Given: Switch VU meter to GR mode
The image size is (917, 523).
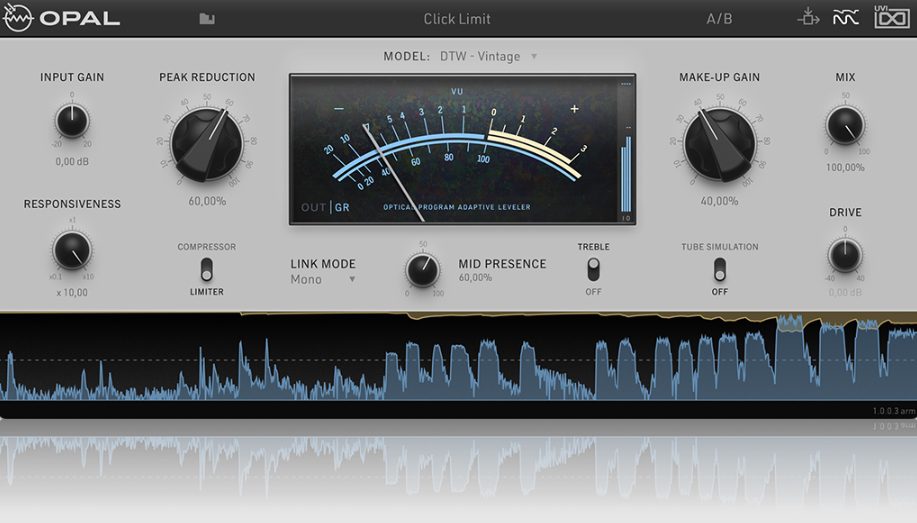Looking at the screenshot, I should 342,208.
